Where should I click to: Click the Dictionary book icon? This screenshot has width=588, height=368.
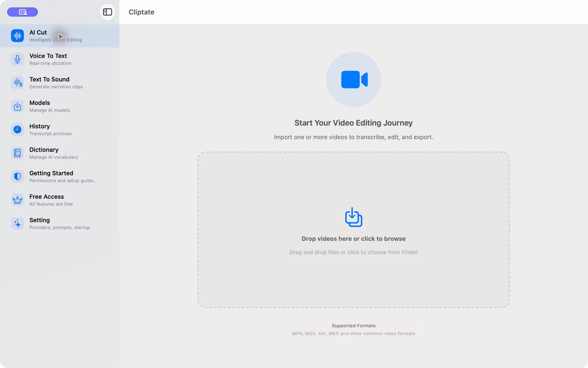click(x=17, y=153)
